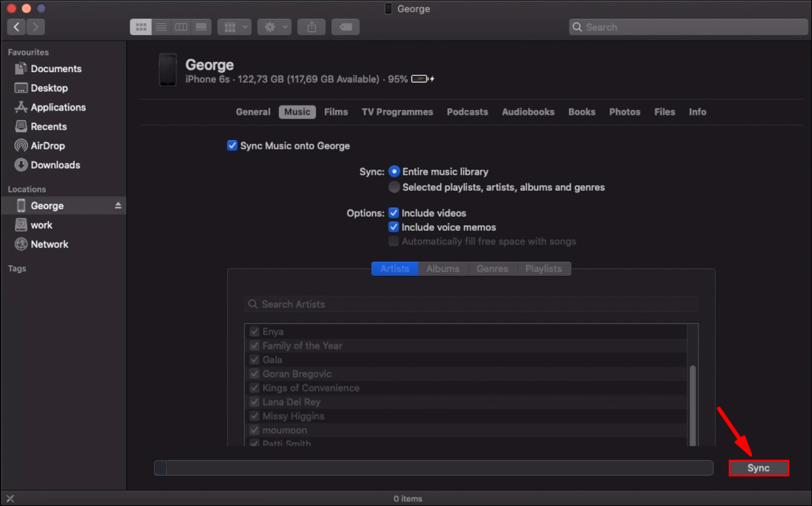Switch to list view in toolbar
The height and width of the screenshot is (506, 812).
tap(161, 27)
